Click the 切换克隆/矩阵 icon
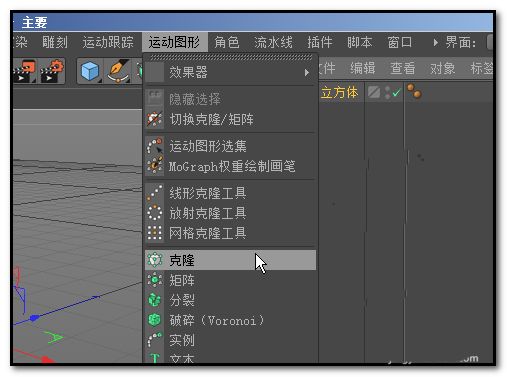507x377 pixels. (155, 119)
